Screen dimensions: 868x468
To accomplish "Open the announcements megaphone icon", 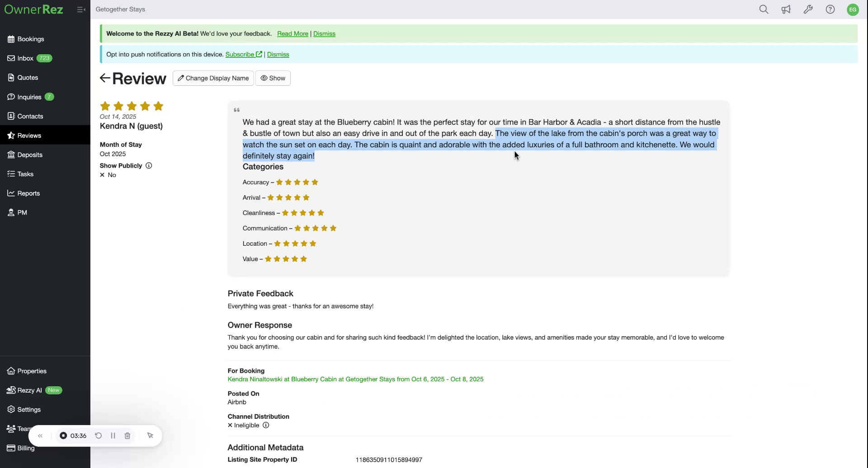I will click(786, 9).
